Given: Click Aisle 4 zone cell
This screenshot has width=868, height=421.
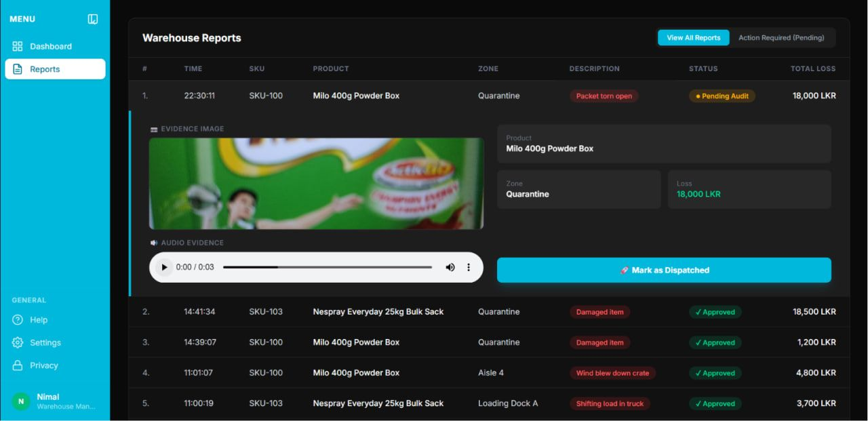Looking at the screenshot, I should pyautogui.click(x=491, y=373).
